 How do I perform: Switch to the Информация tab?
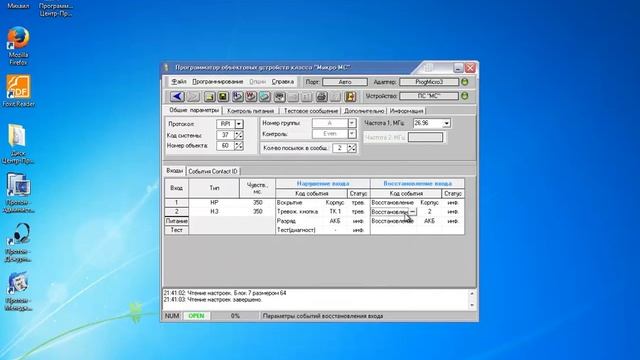(407, 111)
